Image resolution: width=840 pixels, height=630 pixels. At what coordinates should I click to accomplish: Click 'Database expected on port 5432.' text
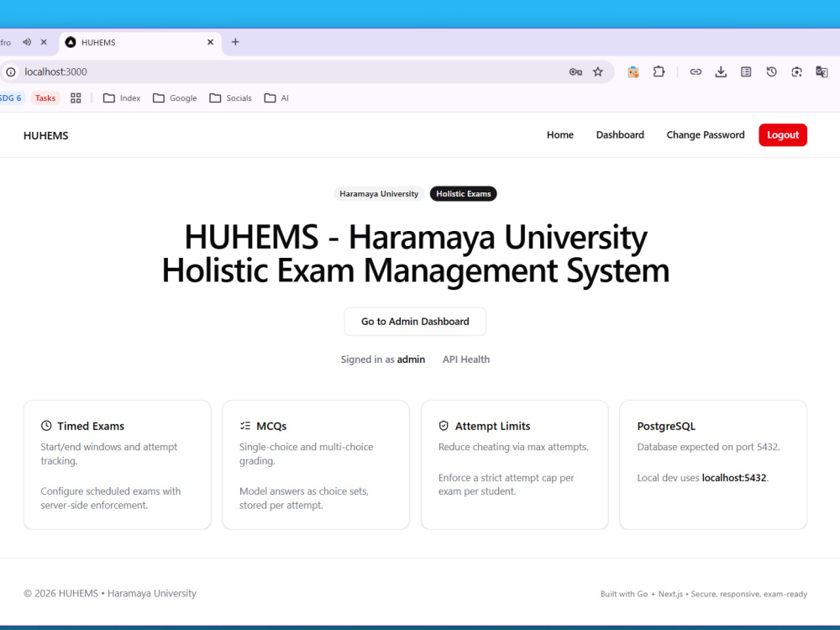click(x=708, y=447)
